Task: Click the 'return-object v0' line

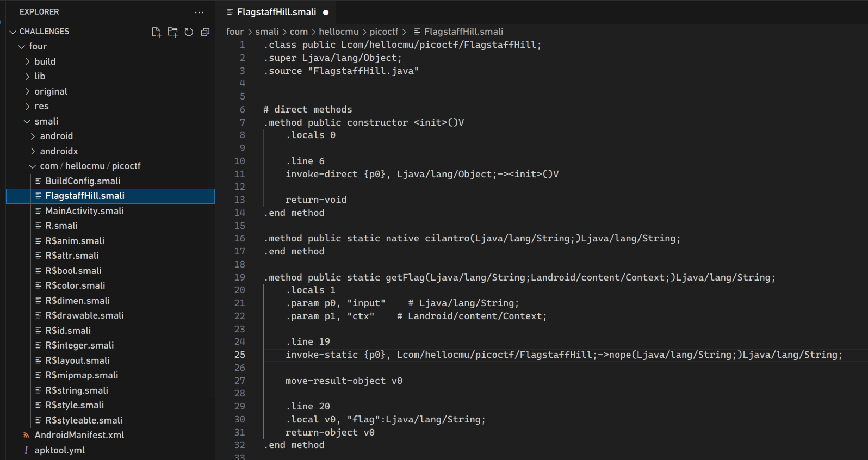Action: pyautogui.click(x=330, y=433)
